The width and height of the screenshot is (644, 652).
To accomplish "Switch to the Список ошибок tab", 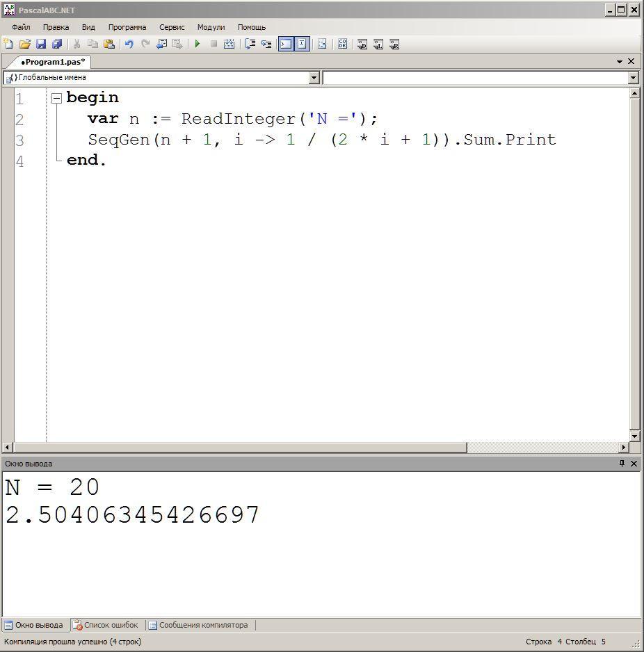I will (x=105, y=625).
